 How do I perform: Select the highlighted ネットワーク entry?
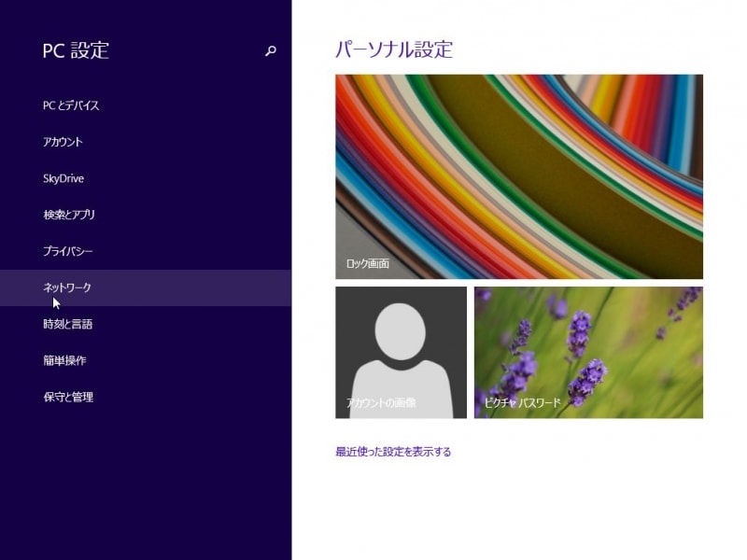65,287
